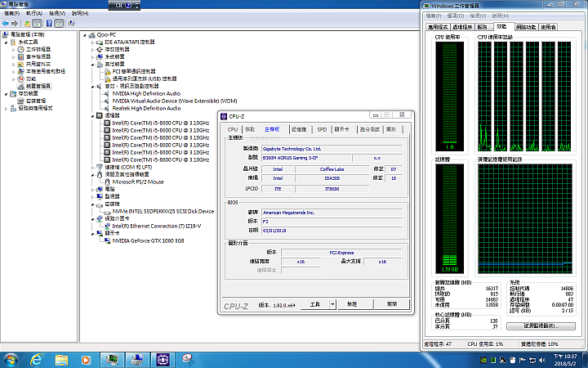The image size is (588, 368).
Task: Select NVMe INTEL SSDPEKKW25 SCSI Disk Device
Action: click(163, 212)
